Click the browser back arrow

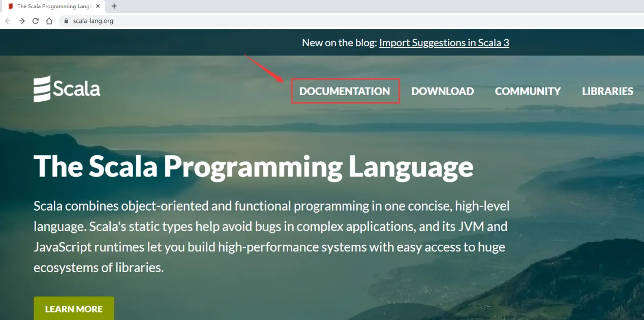(x=8, y=21)
